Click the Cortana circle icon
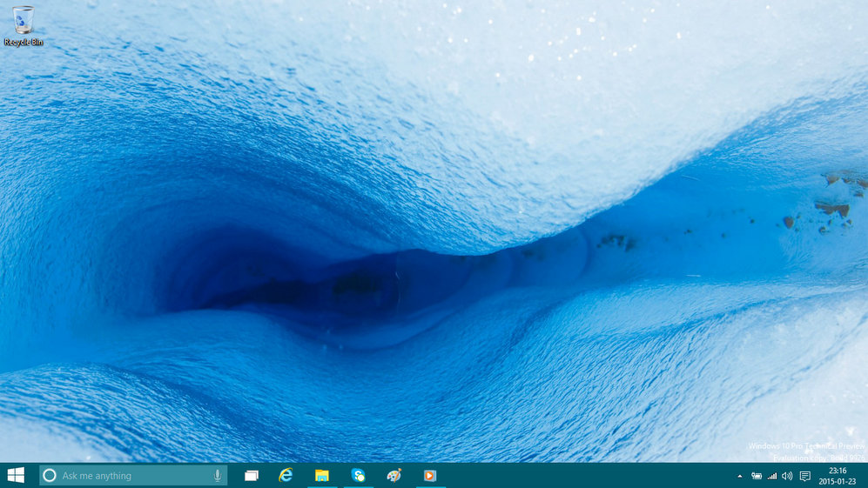The width and height of the screenshot is (868, 488). click(50, 476)
